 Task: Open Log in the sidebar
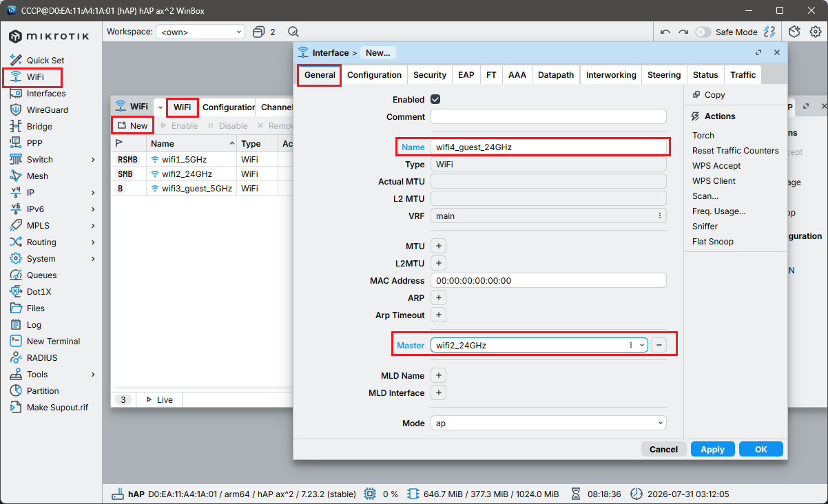(34, 324)
